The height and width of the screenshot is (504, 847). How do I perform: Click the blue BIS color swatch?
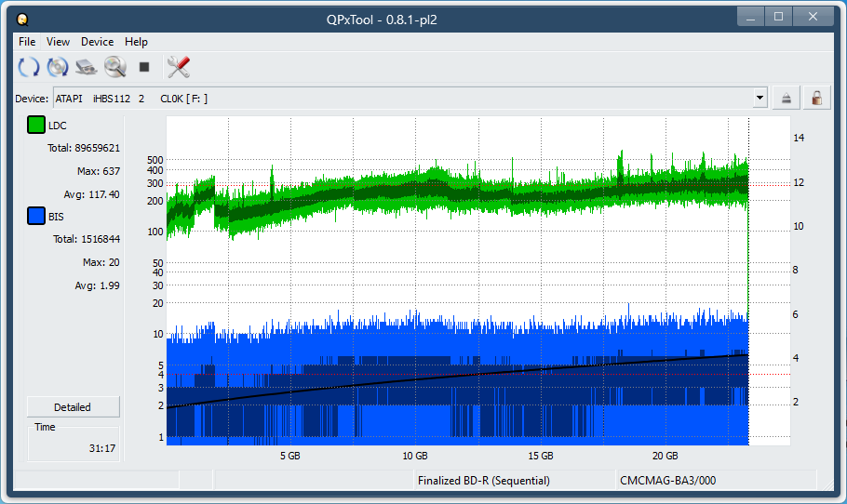tap(36, 216)
